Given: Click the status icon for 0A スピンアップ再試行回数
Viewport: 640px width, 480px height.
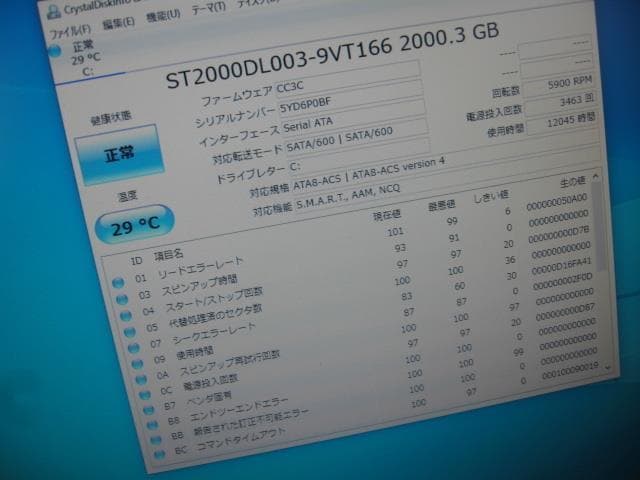Looking at the screenshot, I should pos(141,379).
